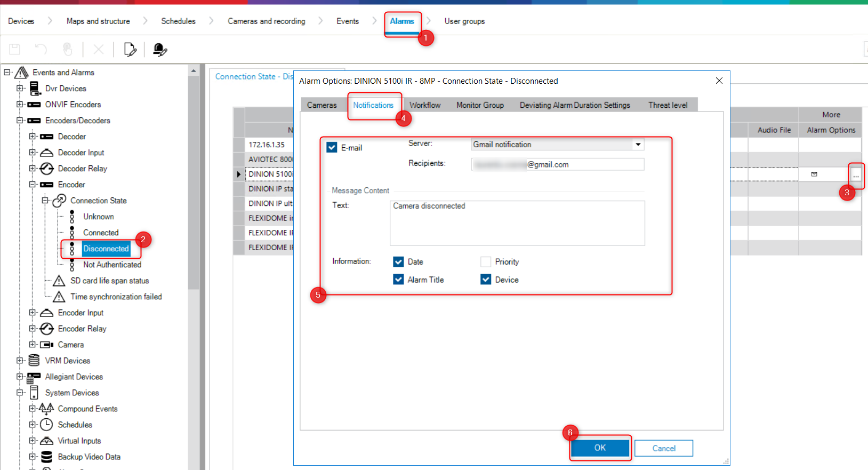
Task: Click the alarm bell edit toolbar icon
Action: point(159,50)
